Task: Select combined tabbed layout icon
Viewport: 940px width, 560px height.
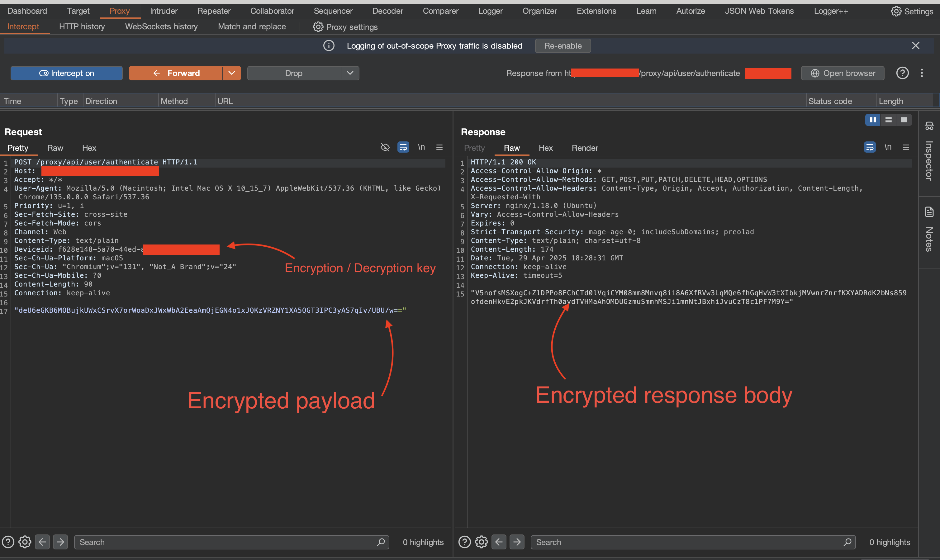Action: (x=904, y=120)
